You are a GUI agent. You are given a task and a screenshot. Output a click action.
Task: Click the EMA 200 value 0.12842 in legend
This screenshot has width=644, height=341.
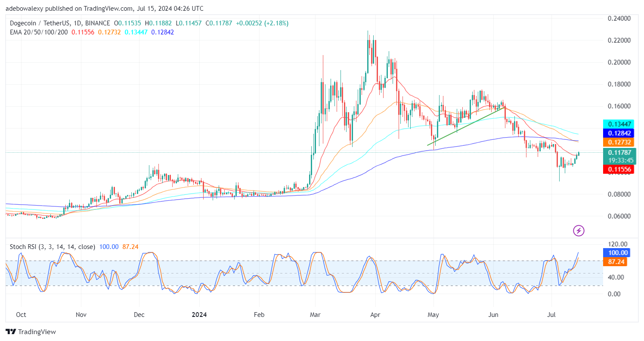(163, 32)
